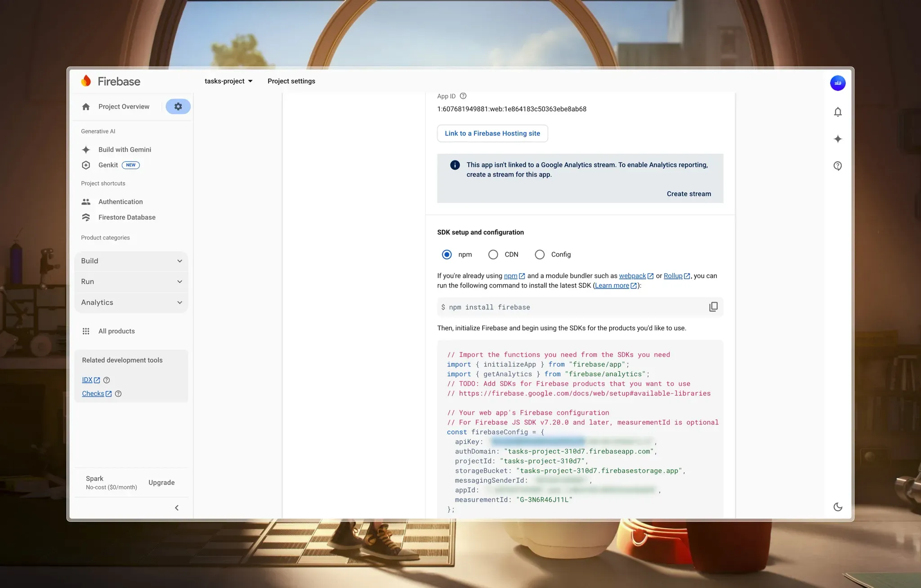Click the Firebase flame logo

[x=86, y=81]
